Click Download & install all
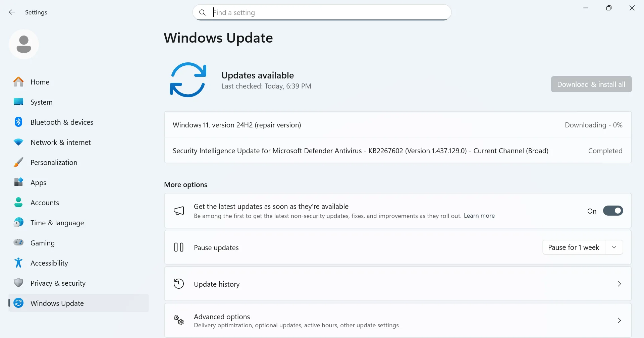644x338 pixels. pyautogui.click(x=591, y=84)
